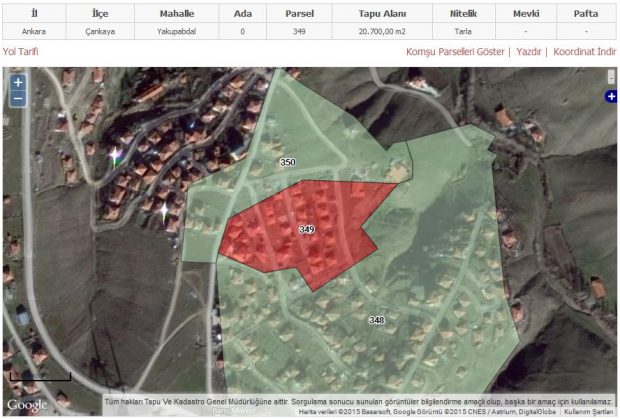
Task: Click Komşu Parselleri Göster link
Action: pyautogui.click(x=455, y=51)
